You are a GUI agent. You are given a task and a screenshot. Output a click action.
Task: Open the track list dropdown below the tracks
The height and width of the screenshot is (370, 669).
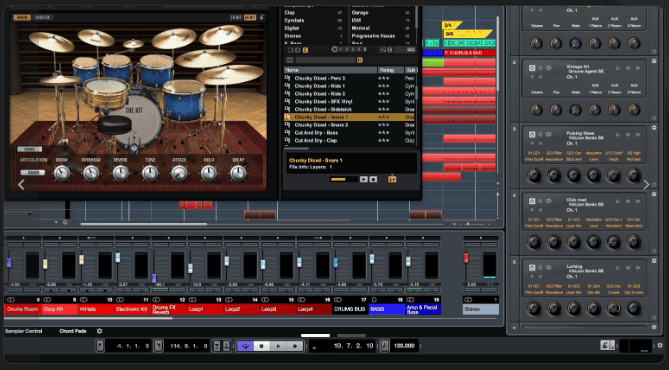56,222
